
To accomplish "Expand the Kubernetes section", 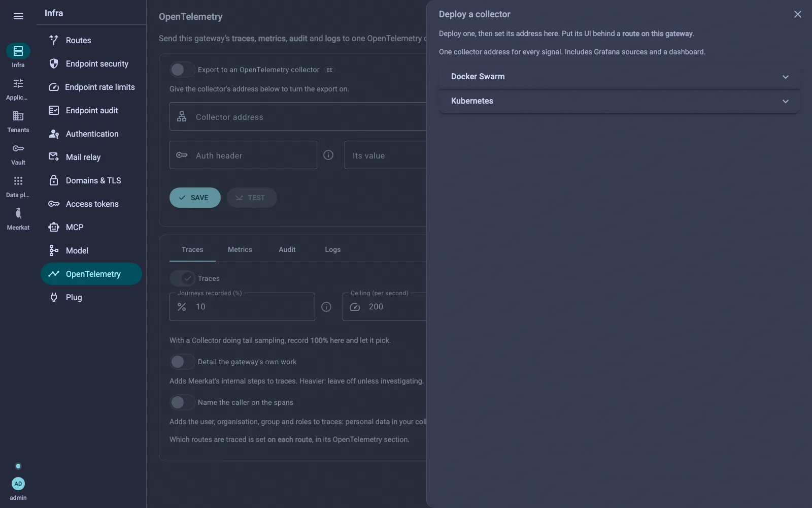I will coord(619,101).
